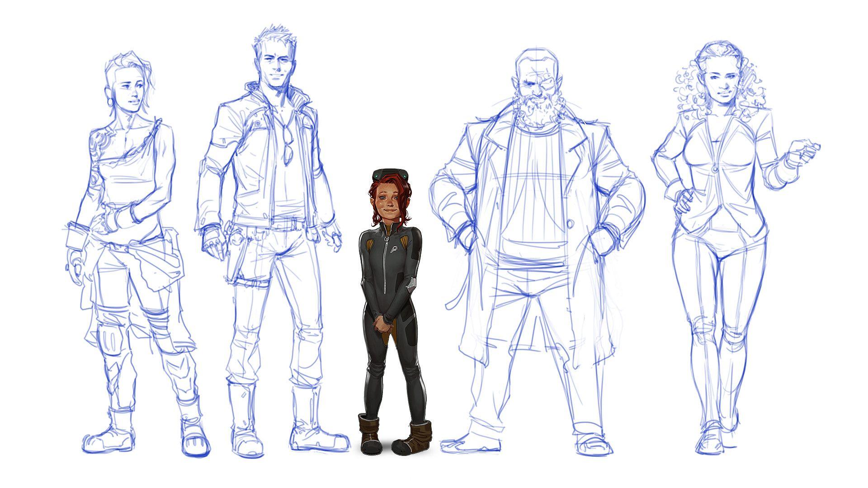Image resolution: width=868 pixels, height=488 pixels.
Task: Click the tall man's belt buckle
Action: pyautogui.click(x=295, y=223)
